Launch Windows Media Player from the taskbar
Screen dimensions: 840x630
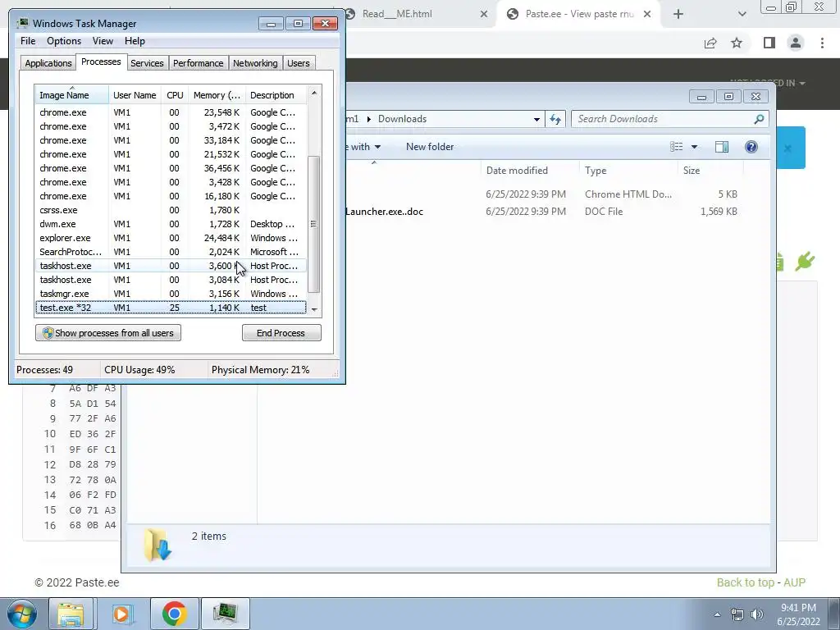point(122,614)
